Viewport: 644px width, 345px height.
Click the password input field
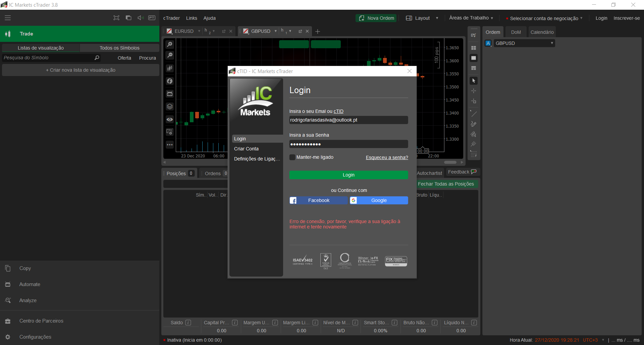pyautogui.click(x=348, y=144)
